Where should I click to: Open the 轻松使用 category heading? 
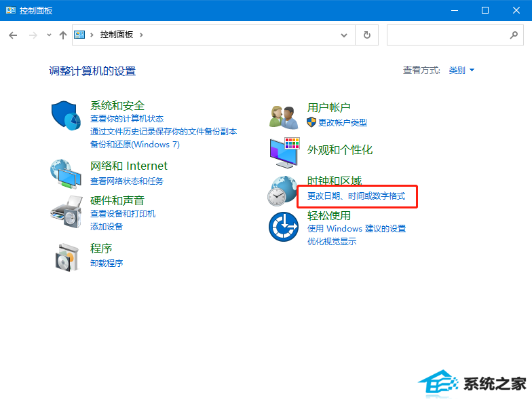point(328,216)
